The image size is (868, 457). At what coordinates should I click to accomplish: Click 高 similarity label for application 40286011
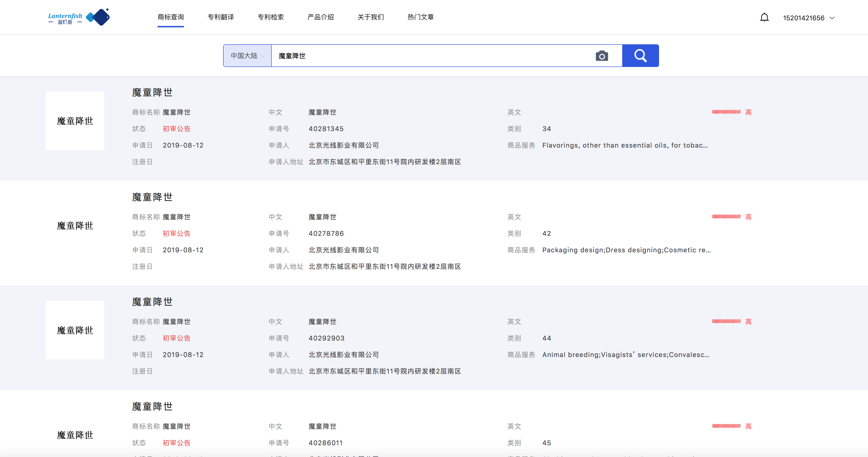coord(748,426)
